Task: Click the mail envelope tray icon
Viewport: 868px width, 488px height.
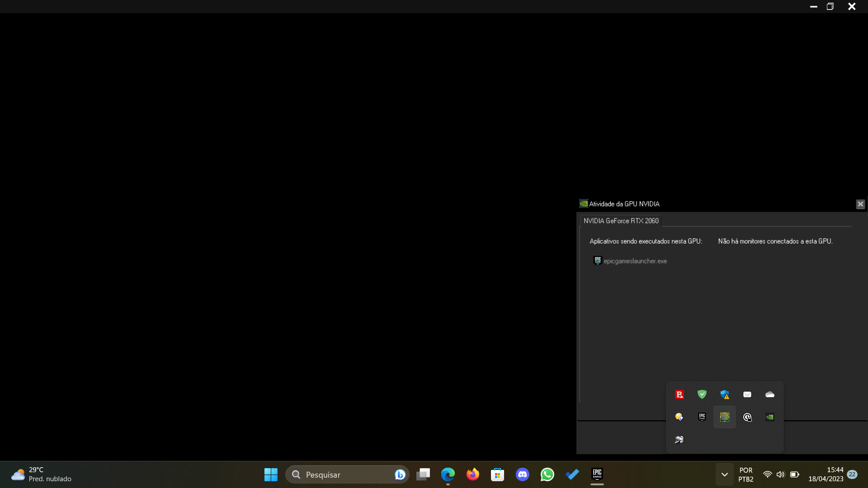Action: tap(747, 394)
